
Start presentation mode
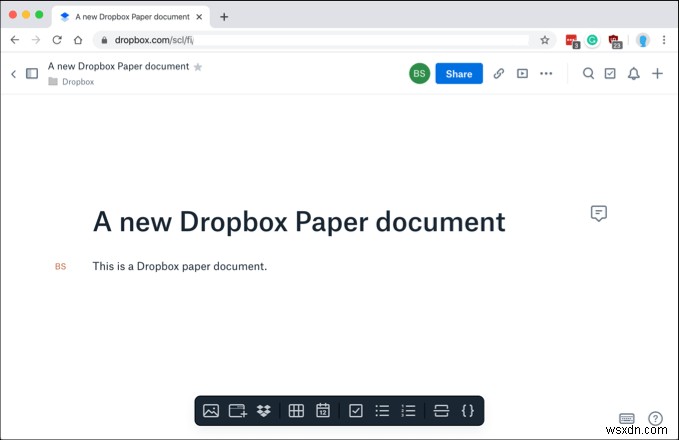pos(522,74)
